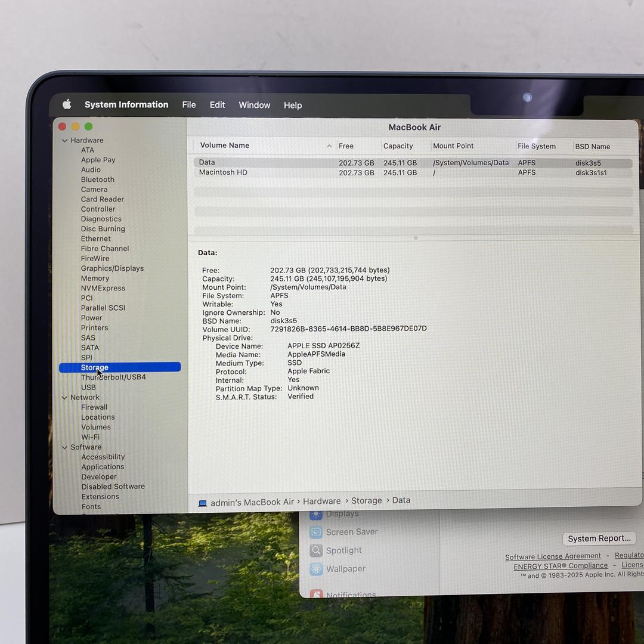Select ATA in the sidebar
This screenshot has height=644, width=644.
[x=88, y=150]
